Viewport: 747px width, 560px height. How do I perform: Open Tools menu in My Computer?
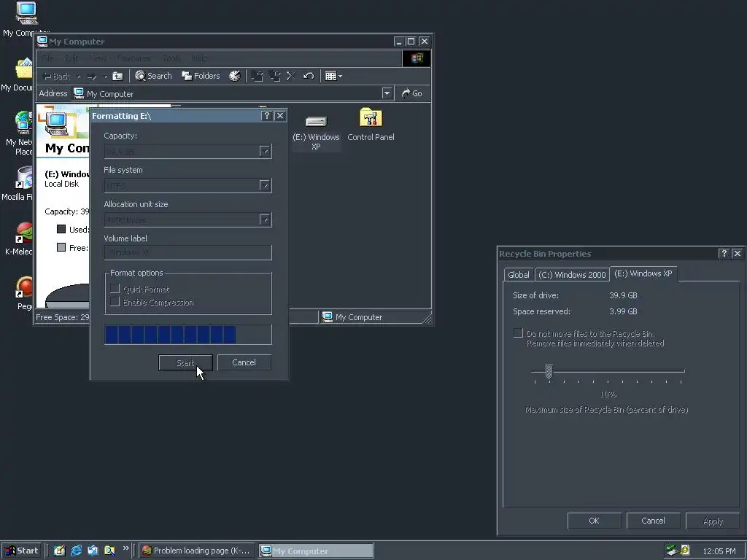tap(171, 58)
